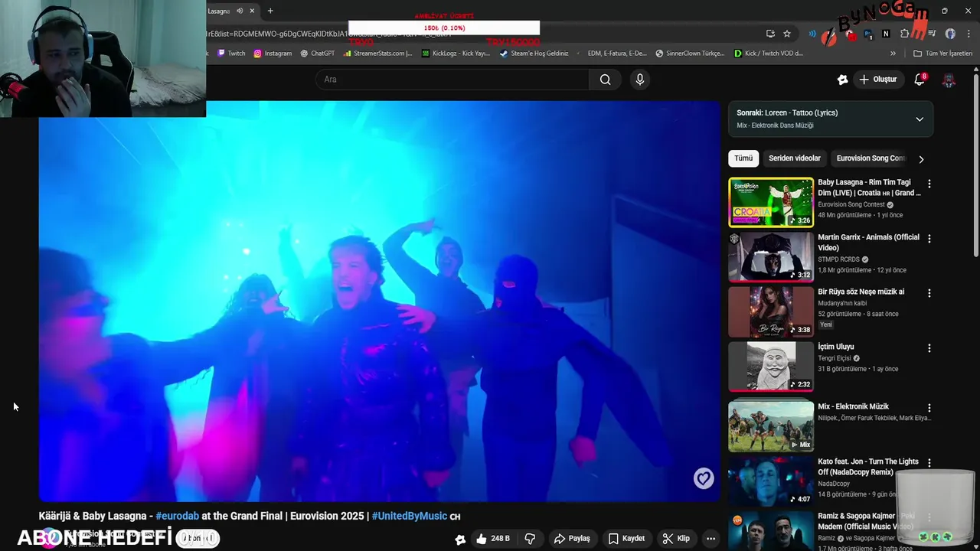Click the video player to pause
The width and height of the screenshot is (980, 551).
(380, 301)
